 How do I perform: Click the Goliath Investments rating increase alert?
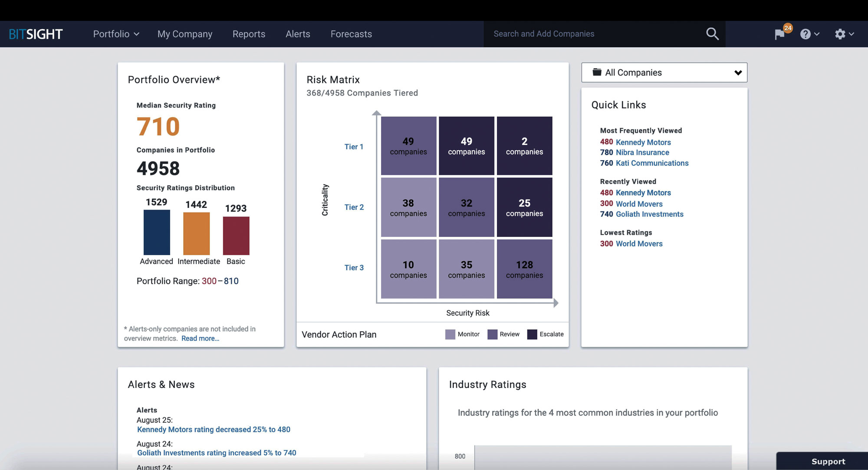pyautogui.click(x=216, y=452)
